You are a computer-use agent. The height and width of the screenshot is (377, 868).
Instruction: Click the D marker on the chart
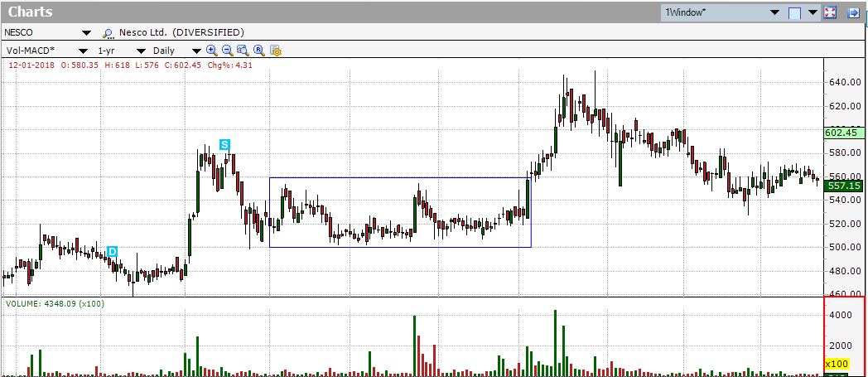[112, 251]
